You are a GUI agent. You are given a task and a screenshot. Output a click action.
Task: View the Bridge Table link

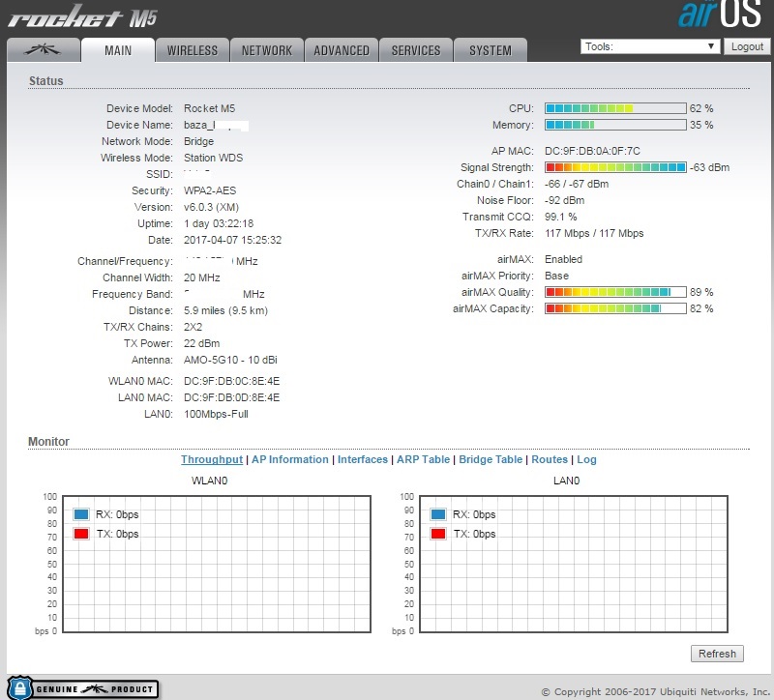coord(491,459)
